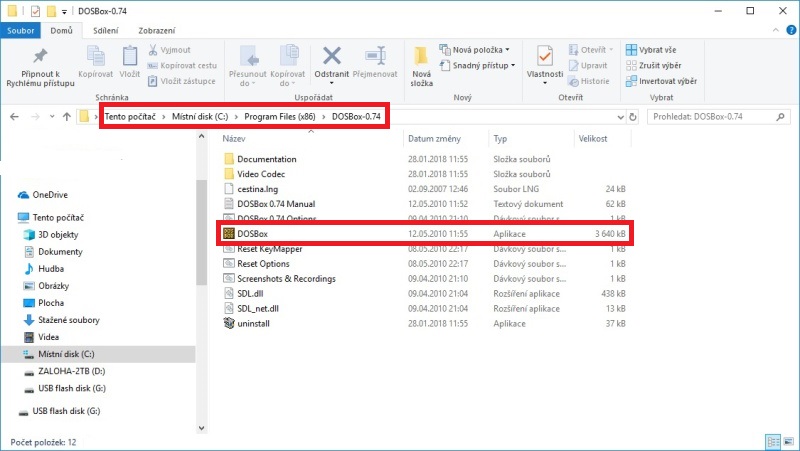Click the Odstranit delete icon
The height and width of the screenshot is (451, 800).
(x=332, y=64)
